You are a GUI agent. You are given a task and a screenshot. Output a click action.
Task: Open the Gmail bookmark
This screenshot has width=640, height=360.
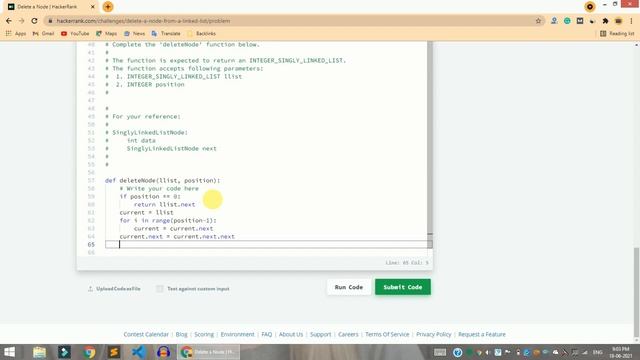tap(43, 33)
